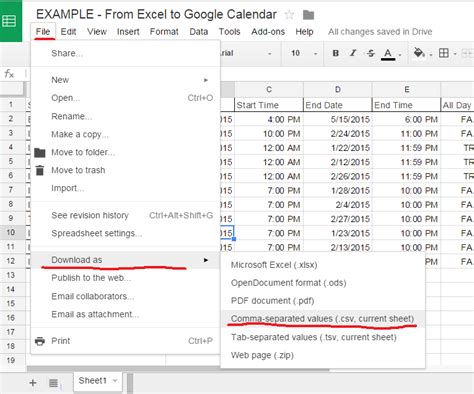474x394 pixels.
Task: Click the Start Time header cell
Action: coord(269,105)
